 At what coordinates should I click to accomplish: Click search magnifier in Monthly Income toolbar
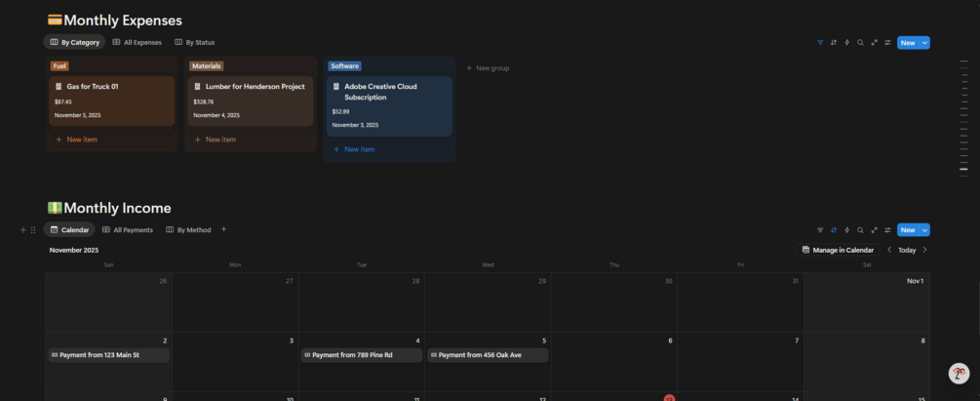pos(861,230)
